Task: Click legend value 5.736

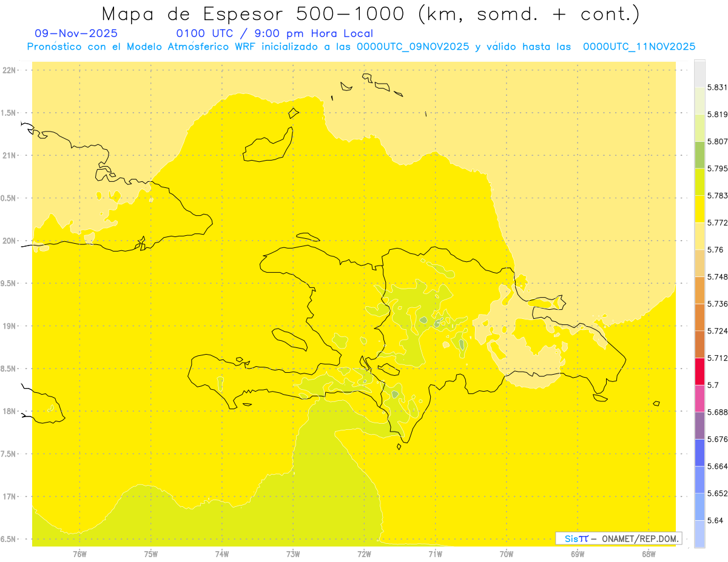Action: point(717,304)
